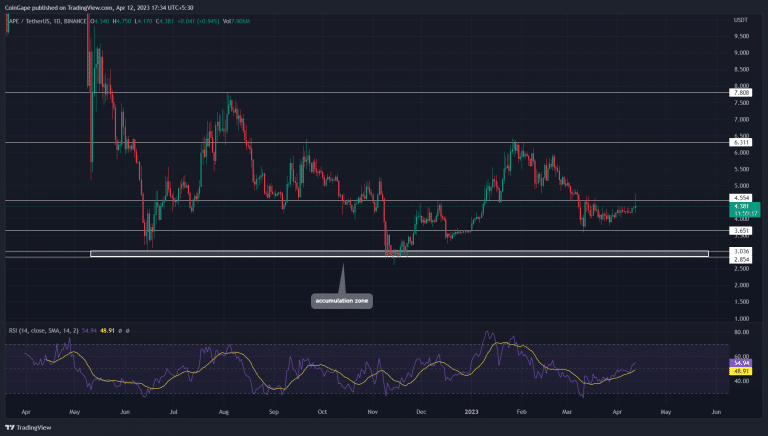Click the green current price 4.381 tag
768x436 pixels.
point(742,208)
